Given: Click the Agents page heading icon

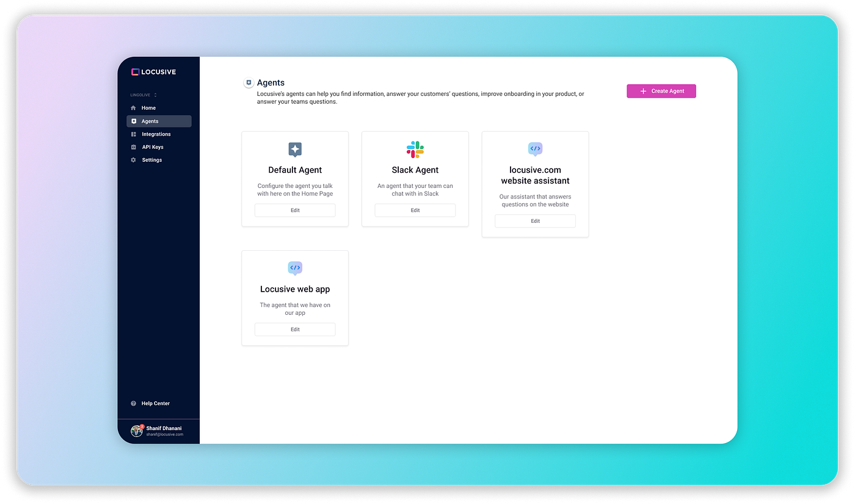Looking at the screenshot, I should coord(249,83).
